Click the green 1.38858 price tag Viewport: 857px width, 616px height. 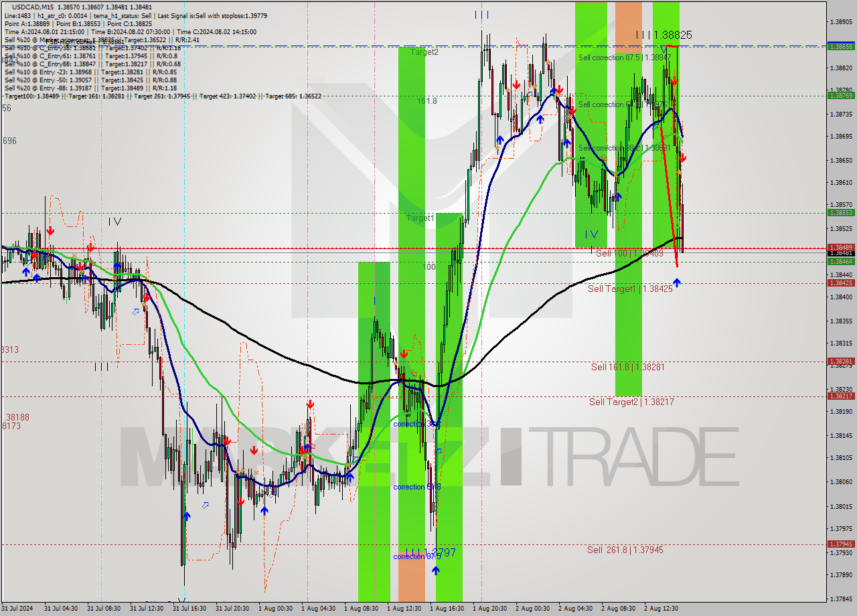(841, 46)
